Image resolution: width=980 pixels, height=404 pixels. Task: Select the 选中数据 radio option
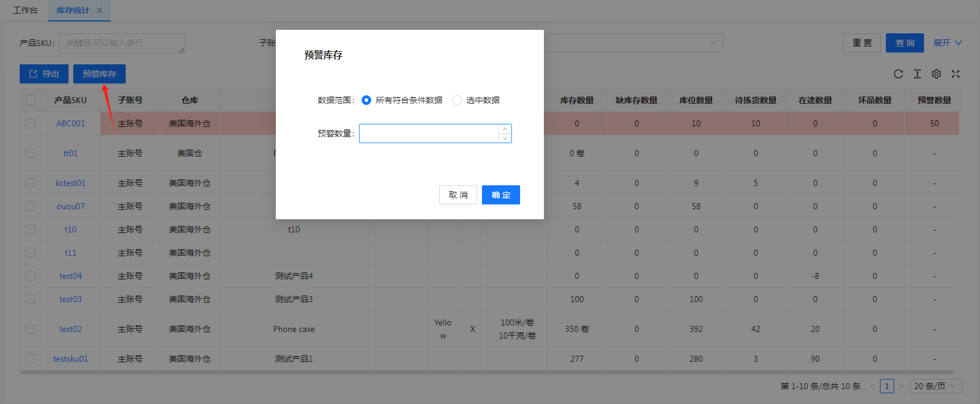click(457, 100)
